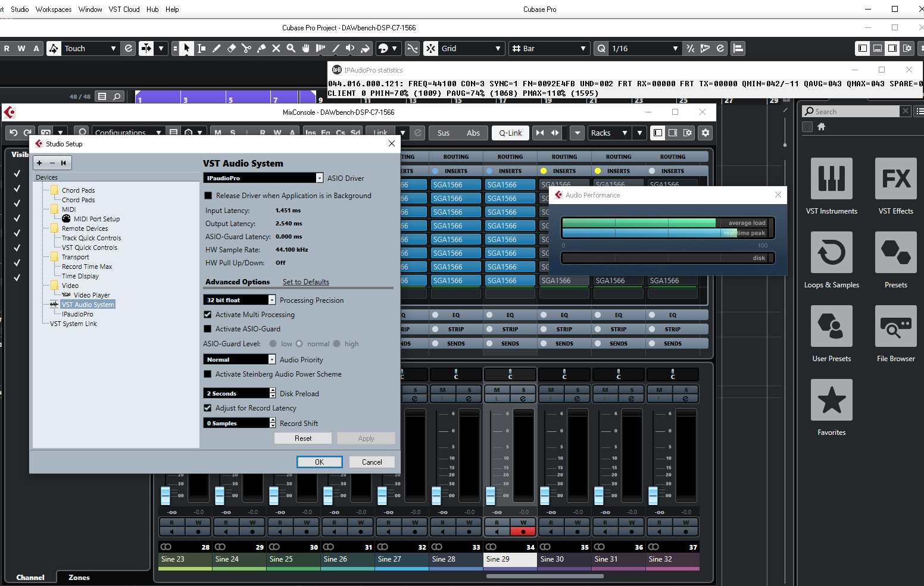Open the Touch automation mode dropdown
The width and height of the screenshot is (924, 586).
tap(90, 48)
